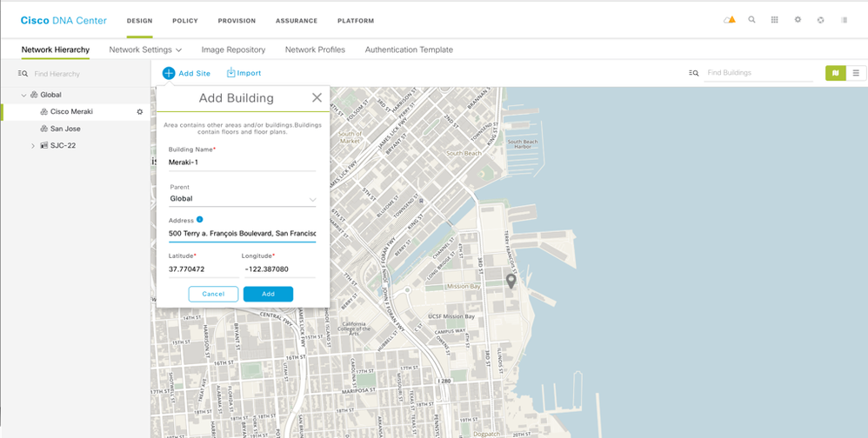Click the Address info icon
868x438 pixels.
click(x=200, y=220)
